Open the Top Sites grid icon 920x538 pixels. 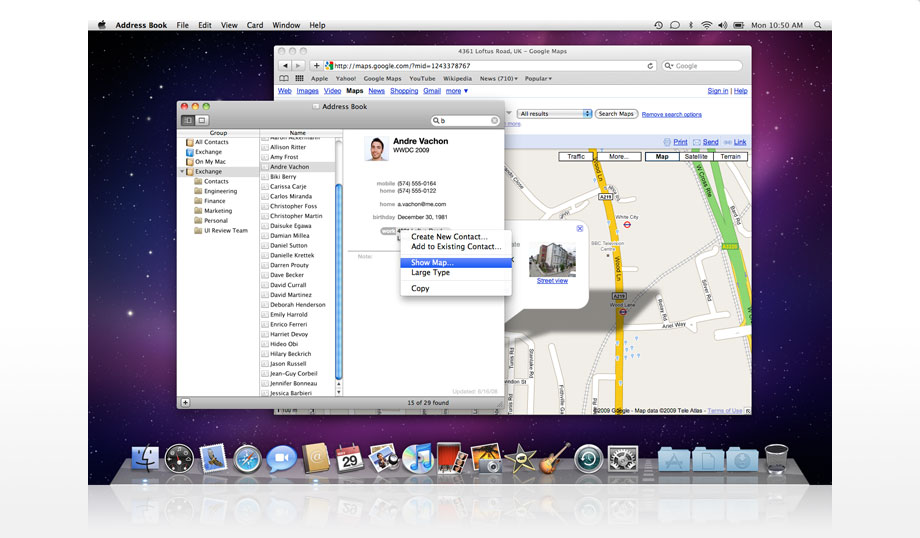tap(299, 78)
